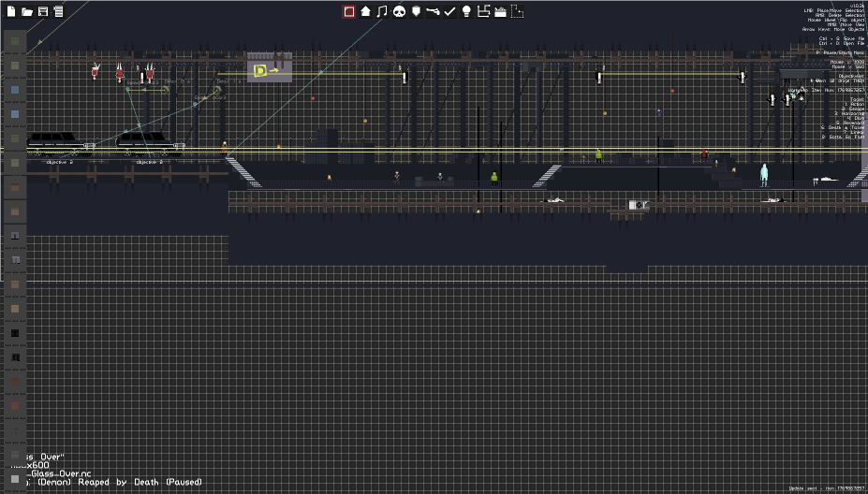The height and width of the screenshot is (494, 868).
Task: Select the lightbulb lighting tool
Action: click(466, 11)
